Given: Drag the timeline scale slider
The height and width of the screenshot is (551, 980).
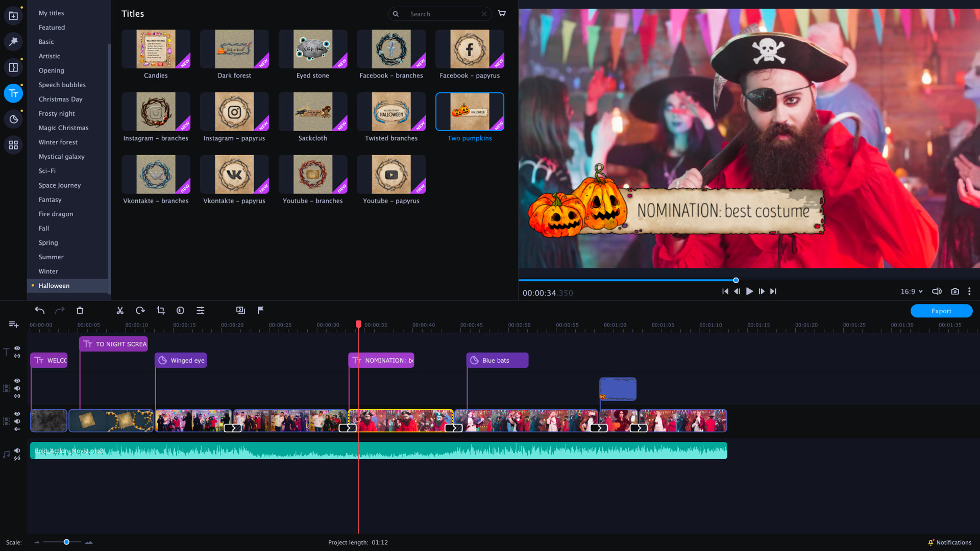Looking at the screenshot, I should pos(66,542).
